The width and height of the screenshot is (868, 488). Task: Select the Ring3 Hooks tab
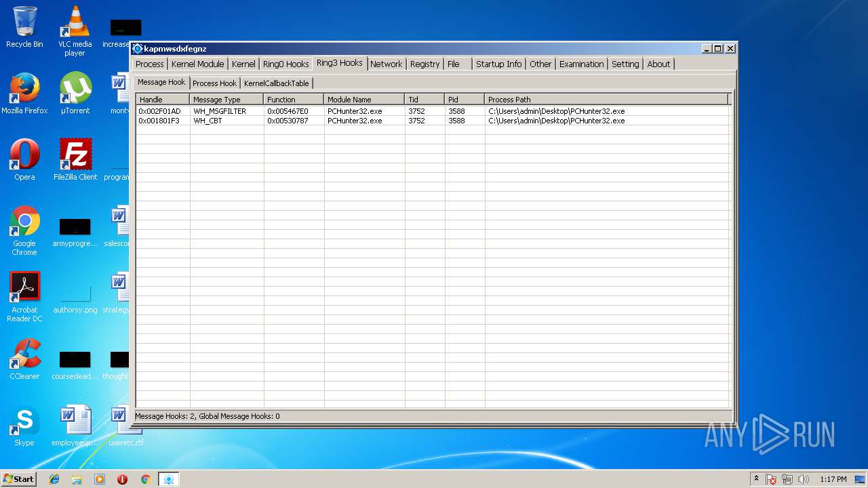(339, 63)
